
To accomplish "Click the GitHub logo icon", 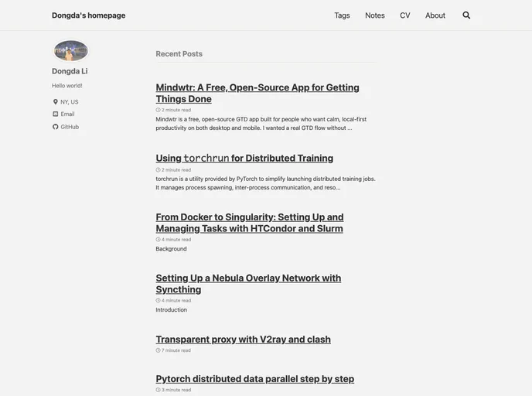I will (56, 127).
